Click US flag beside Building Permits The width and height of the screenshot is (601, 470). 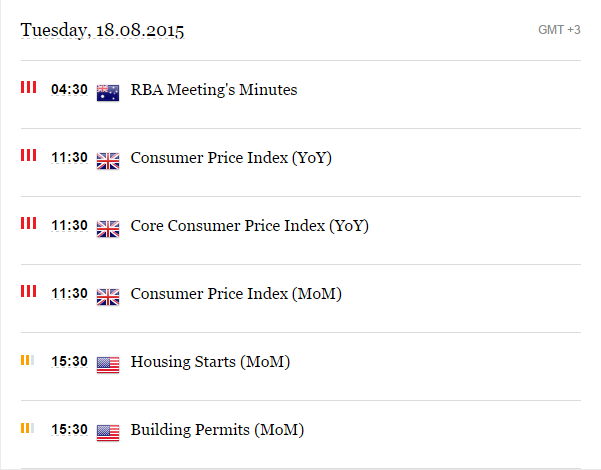click(108, 433)
